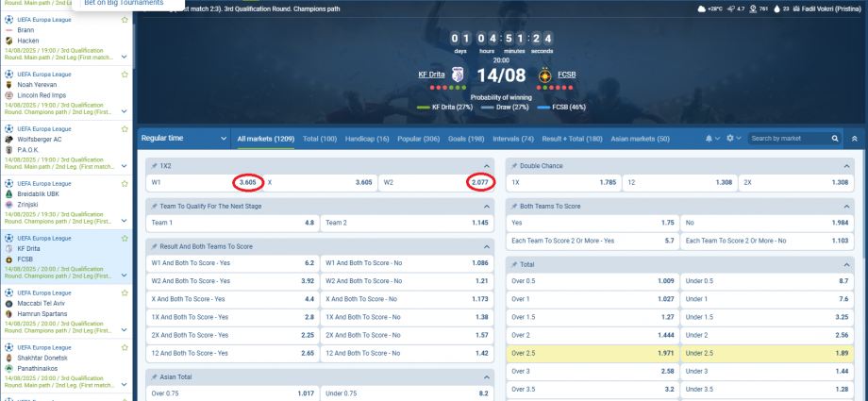The image size is (868, 401).
Task: Open the Breidablik UBK vs Zrinjski match
Action: click(66, 202)
